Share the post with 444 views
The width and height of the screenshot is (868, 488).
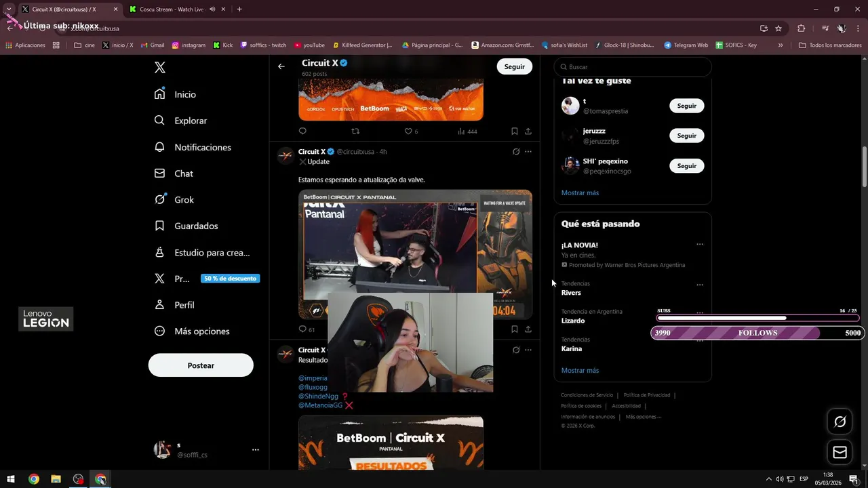click(x=528, y=131)
